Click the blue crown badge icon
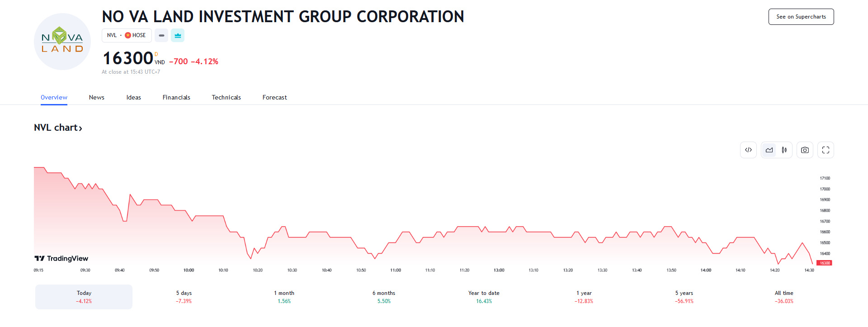The height and width of the screenshot is (327, 868). [178, 35]
